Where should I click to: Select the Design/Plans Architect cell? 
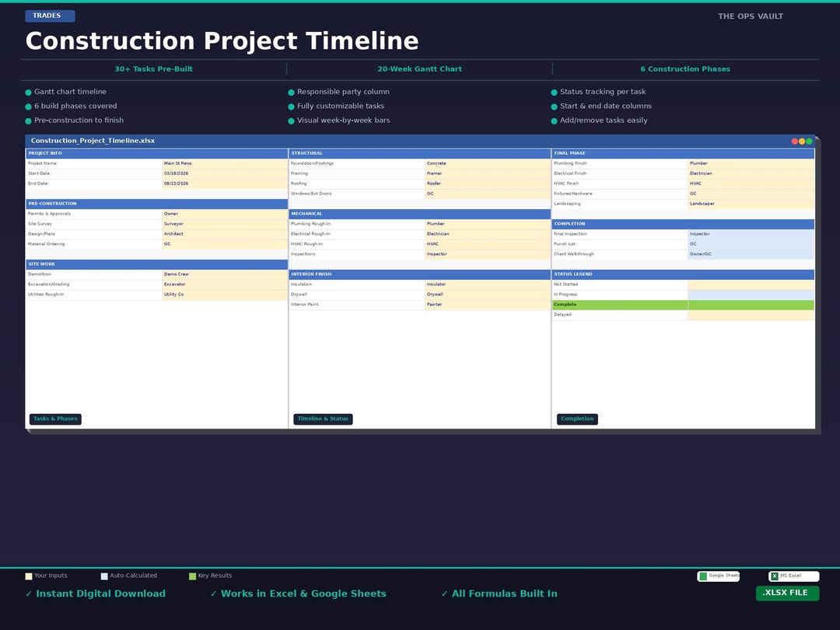point(225,234)
